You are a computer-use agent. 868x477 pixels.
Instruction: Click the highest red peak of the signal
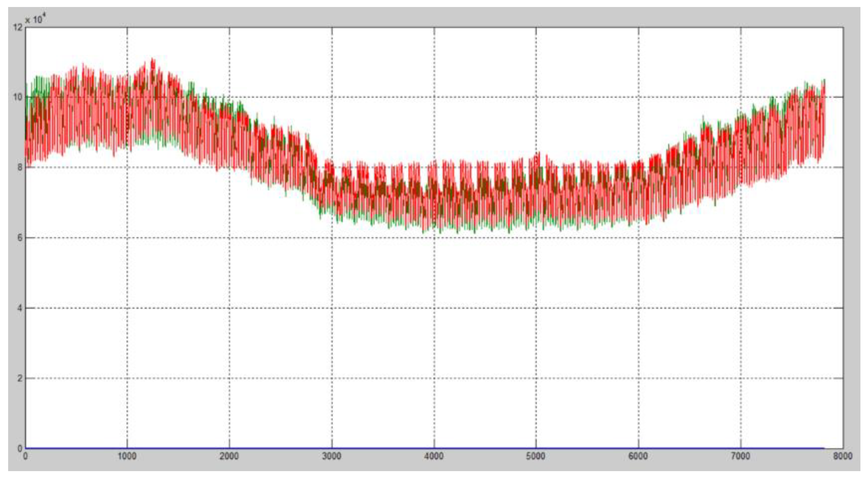152,59
